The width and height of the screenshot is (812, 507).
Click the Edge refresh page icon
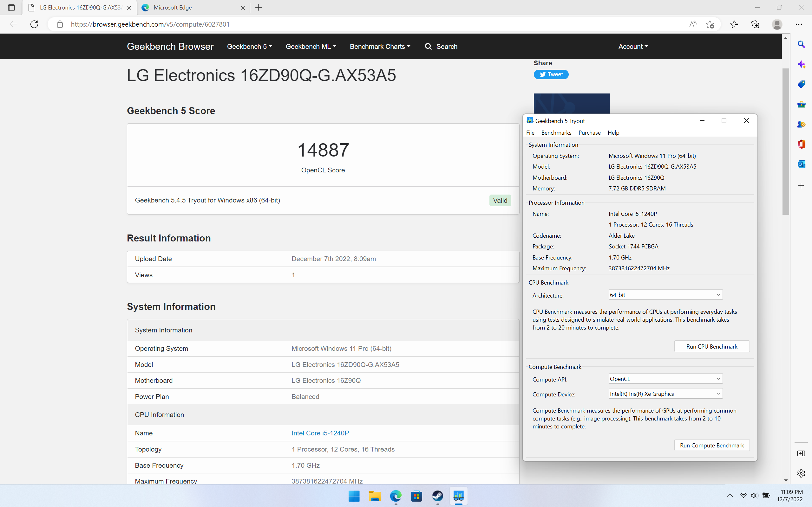tap(34, 24)
